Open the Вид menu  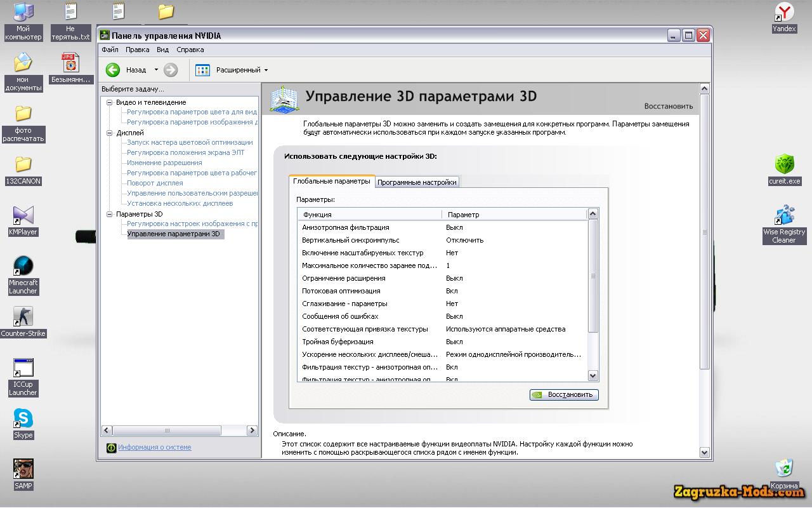click(x=163, y=50)
